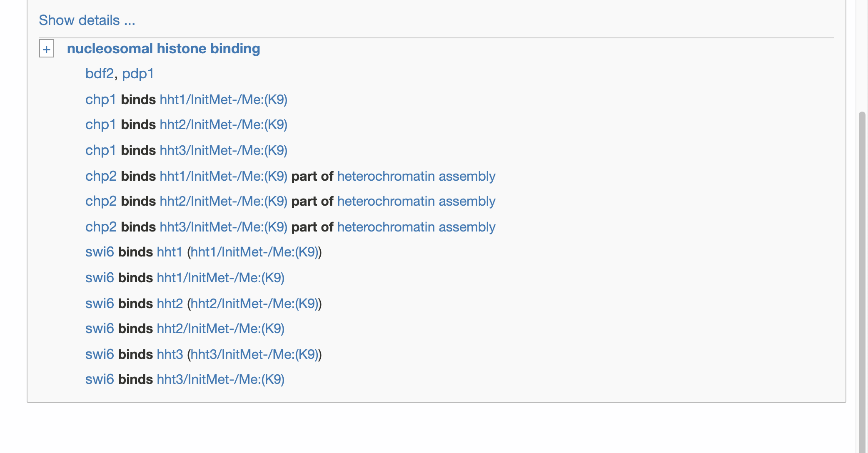Open the first chp2 gene link
The image size is (868, 453).
tap(100, 176)
